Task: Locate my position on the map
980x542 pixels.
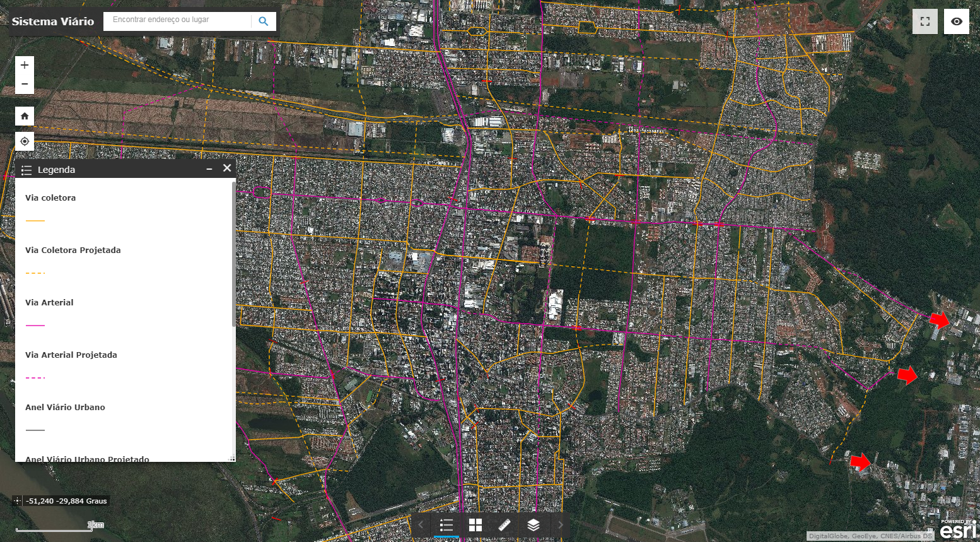Action: [25, 141]
